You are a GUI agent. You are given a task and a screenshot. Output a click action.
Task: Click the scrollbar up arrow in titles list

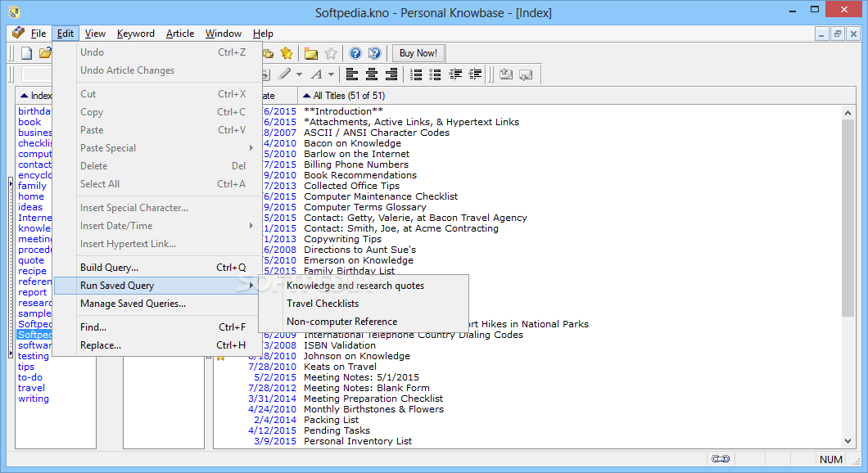click(848, 113)
